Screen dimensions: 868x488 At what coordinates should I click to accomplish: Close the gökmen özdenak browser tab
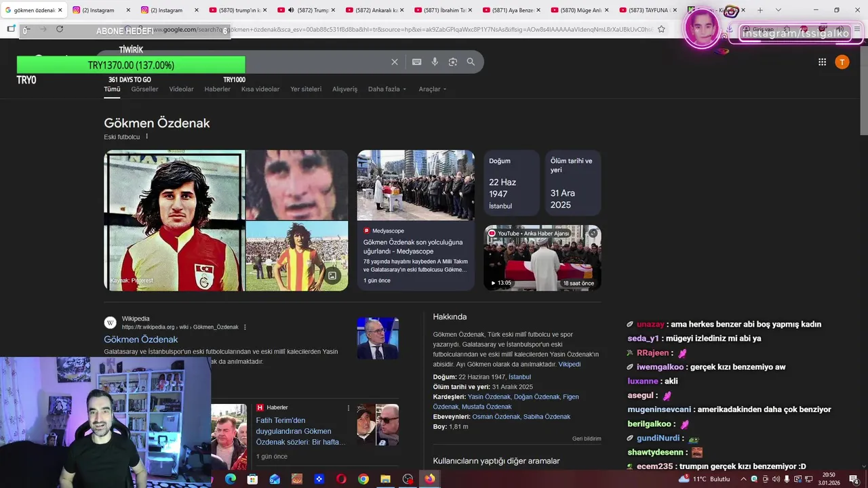tap(60, 10)
